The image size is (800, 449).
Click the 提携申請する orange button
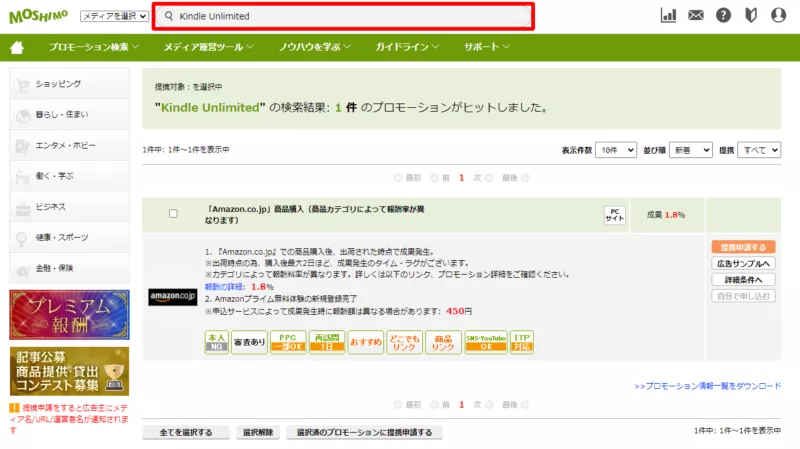pyautogui.click(x=743, y=247)
